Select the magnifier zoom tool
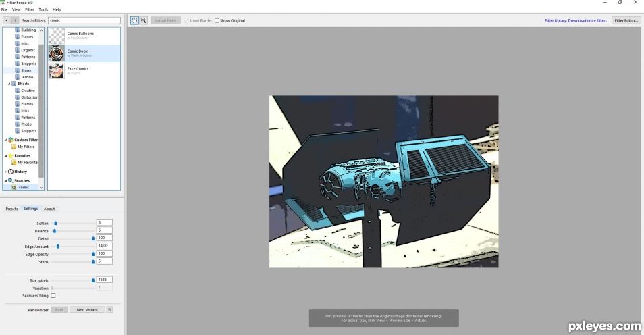Image resolution: width=644 pixels, height=335 pixels. pos(143,20)
